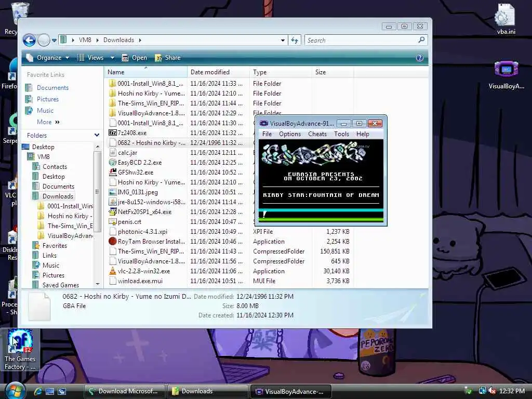This screenshot has height=399, width=532.
Task: Switch to VisualBoyAdvance taskbar button
Action: 290,391
